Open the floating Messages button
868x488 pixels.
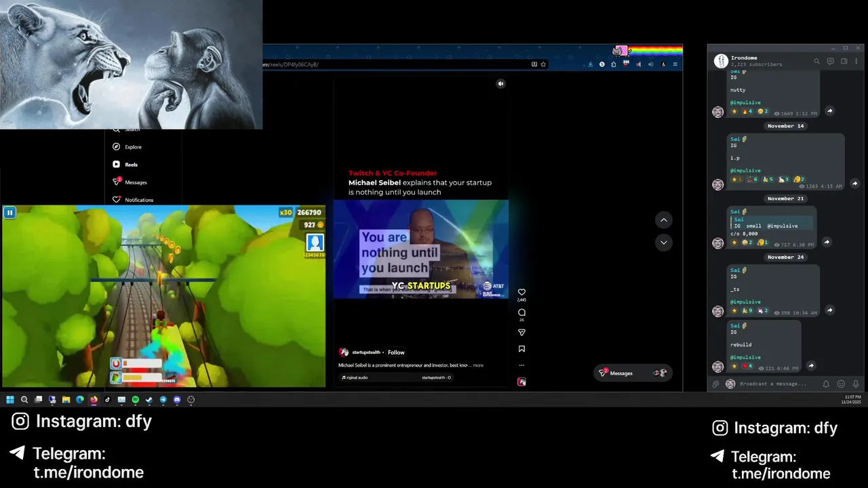[x=633, y=373]
